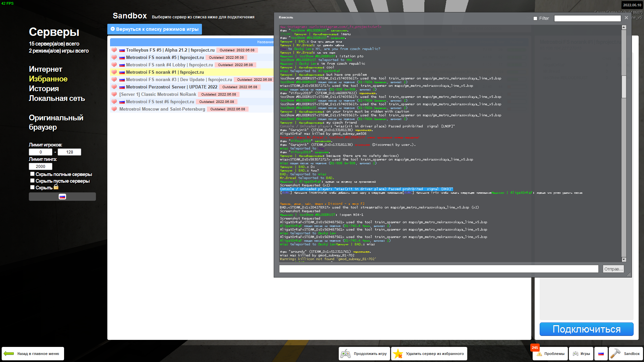Click Вернуться к списку режимов игры button
Image resolution: width=644 pixels, height=362 pixels.
pos(155,29)
